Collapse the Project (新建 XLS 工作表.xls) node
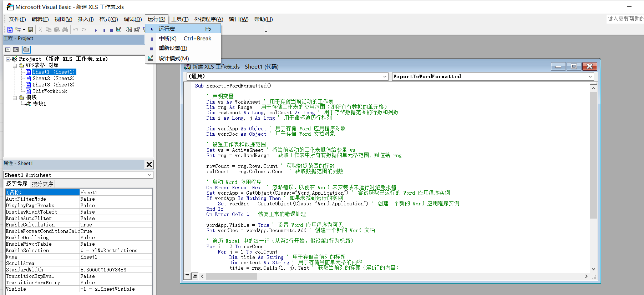This screenshot has width=644, height=295. click(x=8, y=59)
